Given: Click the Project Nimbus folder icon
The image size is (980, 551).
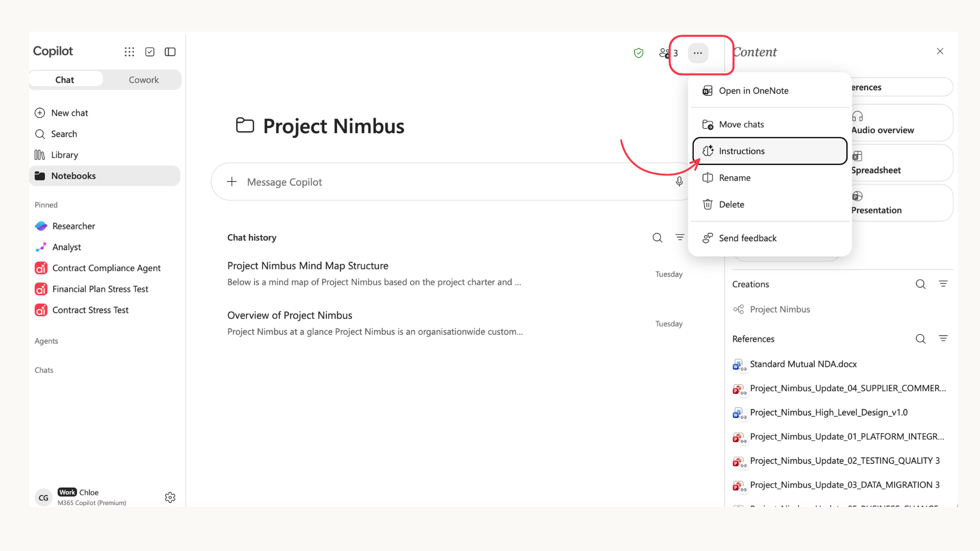Looking at the screenshot, I should pyautogui.click(x=245, y=125).
